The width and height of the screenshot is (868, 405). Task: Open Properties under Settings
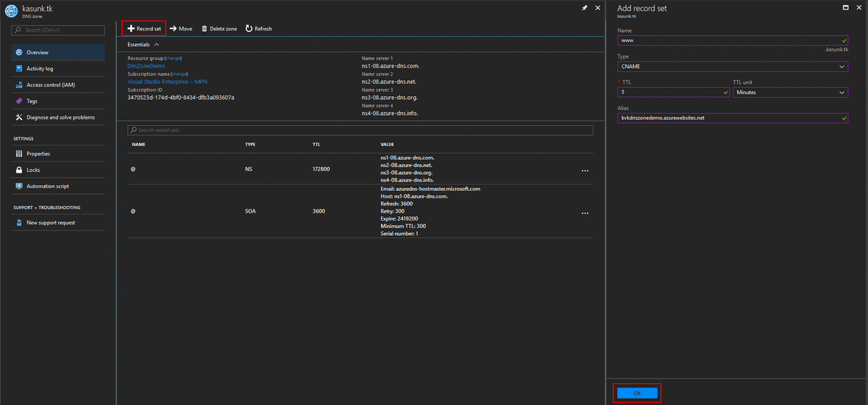58,153
